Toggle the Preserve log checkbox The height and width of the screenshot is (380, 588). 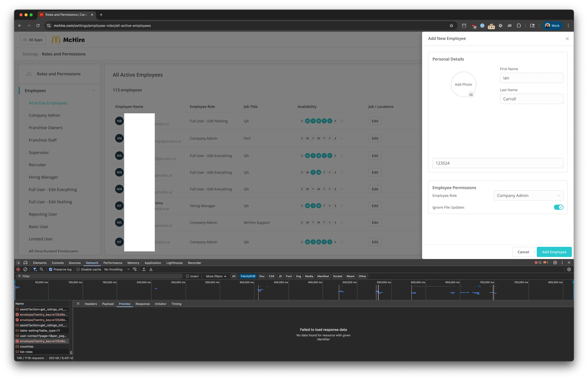pyautogui.click(x=51, y=270)
